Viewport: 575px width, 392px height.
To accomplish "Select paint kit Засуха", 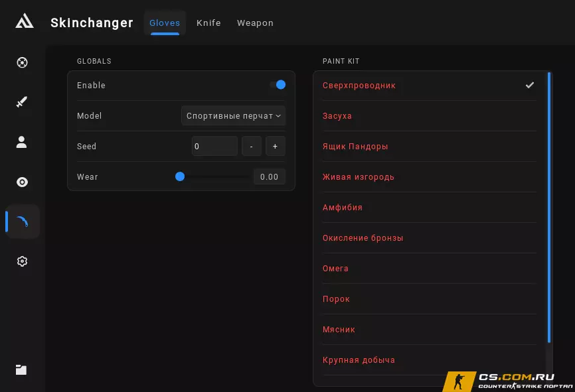I will click(x=429, y=116).
